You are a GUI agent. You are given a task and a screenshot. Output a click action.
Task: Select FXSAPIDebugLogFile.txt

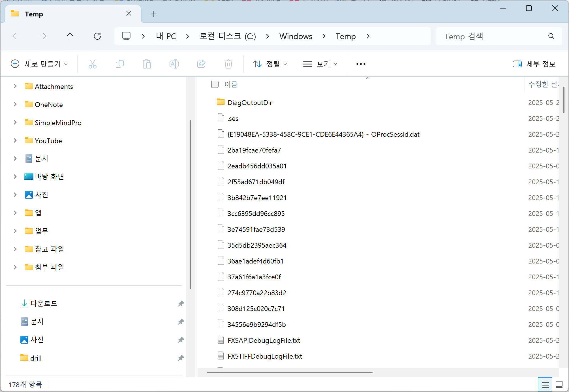click(x=264, y=340)
